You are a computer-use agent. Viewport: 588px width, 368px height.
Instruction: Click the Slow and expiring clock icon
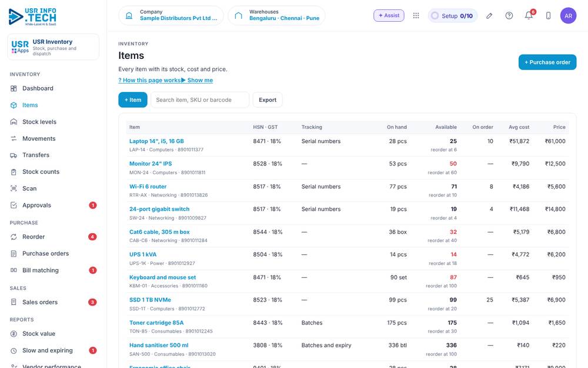pos(14,351)
